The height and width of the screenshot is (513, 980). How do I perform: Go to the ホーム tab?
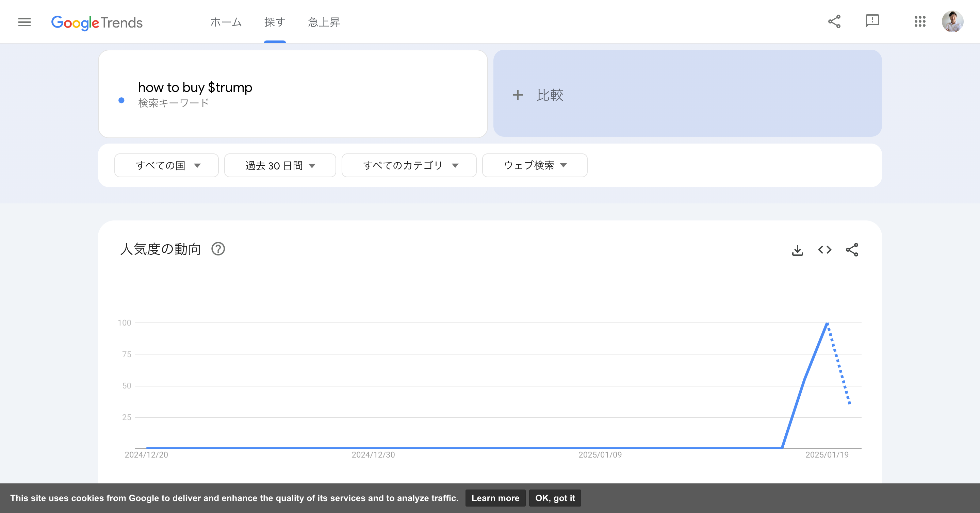click(226, 22)
